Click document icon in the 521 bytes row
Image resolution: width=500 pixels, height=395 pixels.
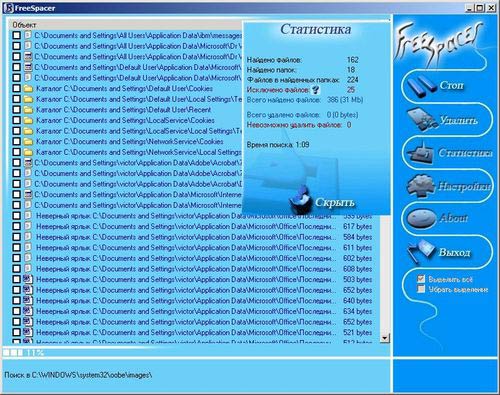coord(28,332)
